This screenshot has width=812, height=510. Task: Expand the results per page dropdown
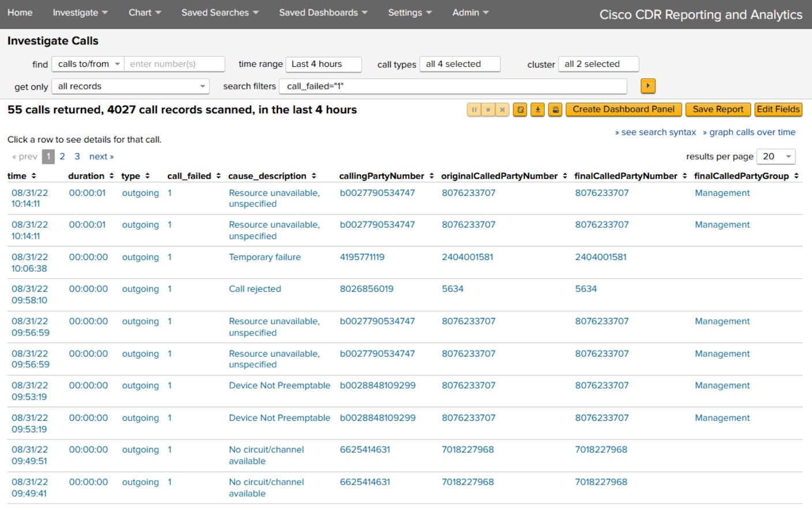[x=776, y=156]
